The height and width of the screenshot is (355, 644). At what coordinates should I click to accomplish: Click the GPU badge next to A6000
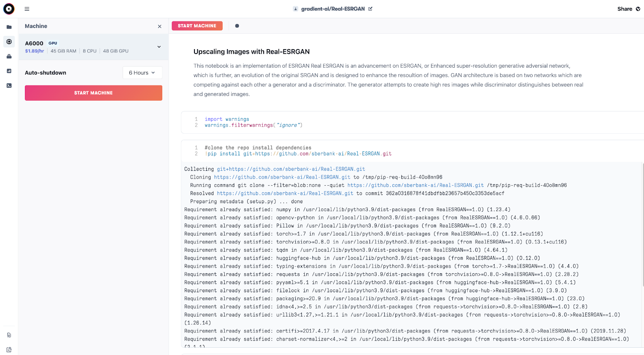53,43
